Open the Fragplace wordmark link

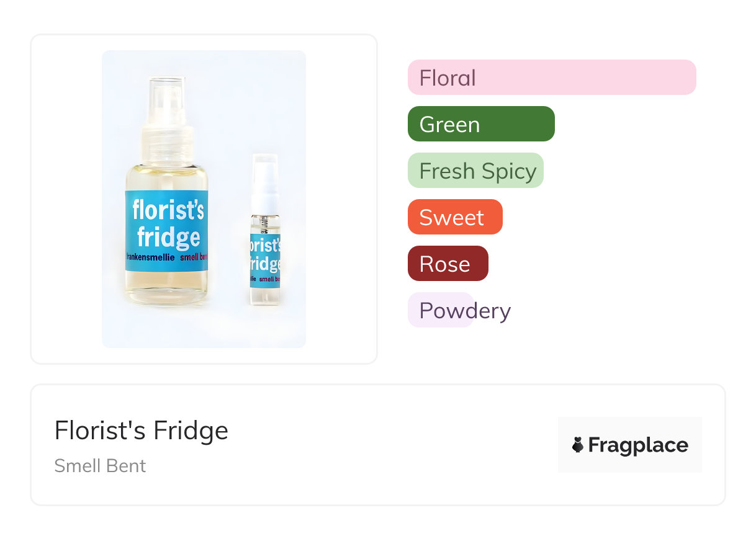pos(637,445)
